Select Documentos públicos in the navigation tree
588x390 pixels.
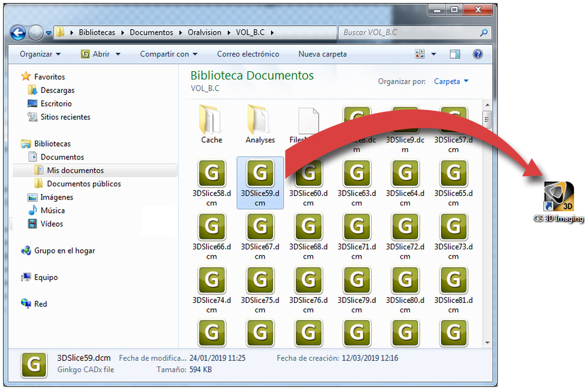[x=83, y=184]
